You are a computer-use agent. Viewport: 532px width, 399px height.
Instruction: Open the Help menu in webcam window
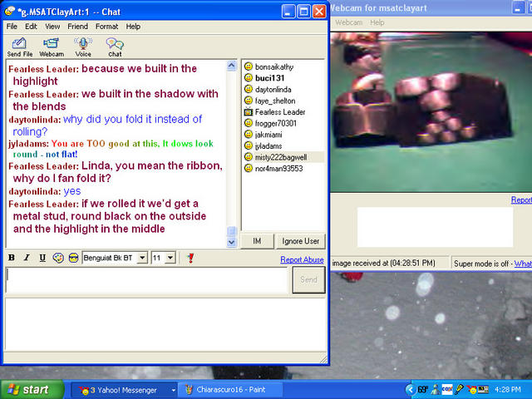coord(377,22)
